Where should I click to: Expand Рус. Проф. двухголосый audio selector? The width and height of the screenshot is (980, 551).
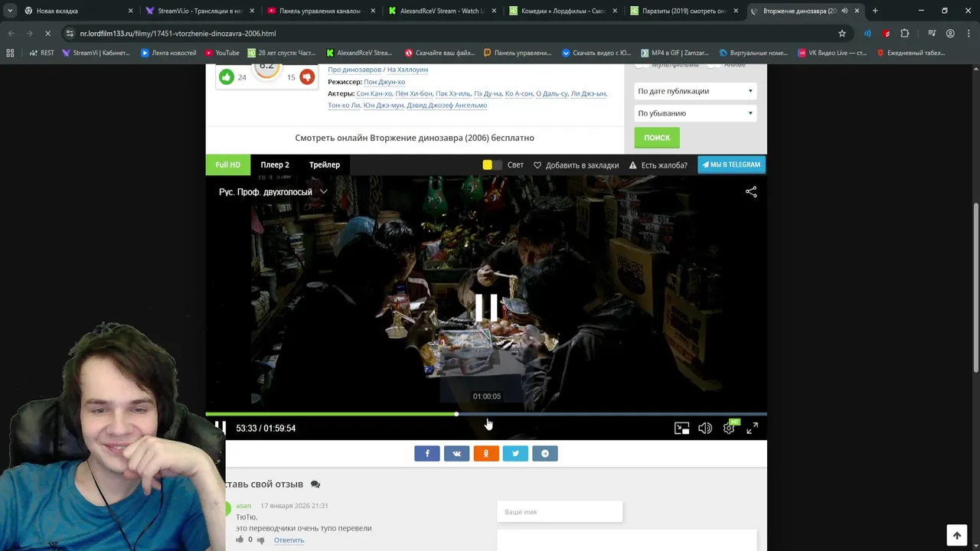(273, 192)
